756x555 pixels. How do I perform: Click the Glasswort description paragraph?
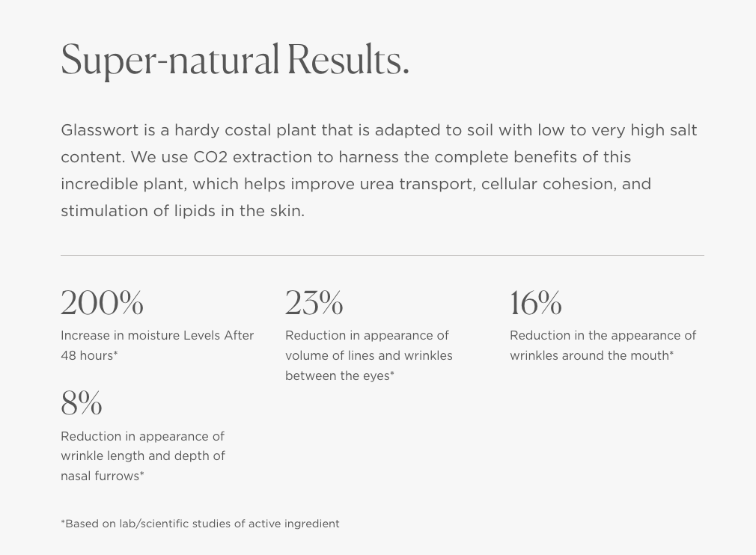click(379, 171)
